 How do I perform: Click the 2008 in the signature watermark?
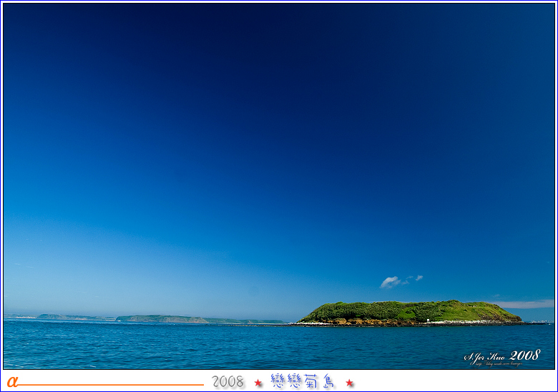tap(525, 355)
